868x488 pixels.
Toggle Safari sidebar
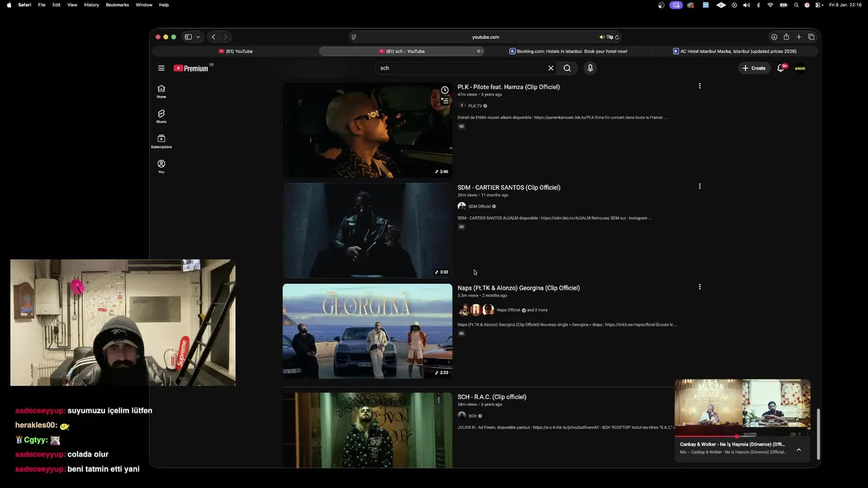pyautogui.click(x=189, y=37)
